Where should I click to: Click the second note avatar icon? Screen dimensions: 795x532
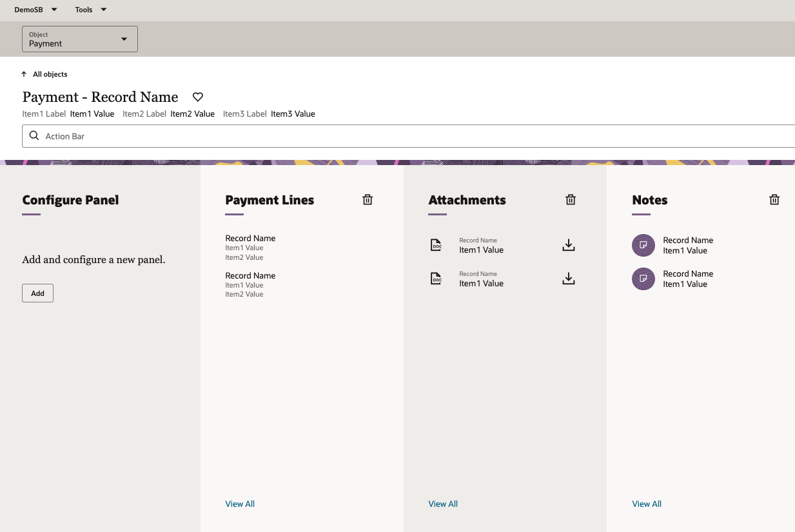coord(643,279)
